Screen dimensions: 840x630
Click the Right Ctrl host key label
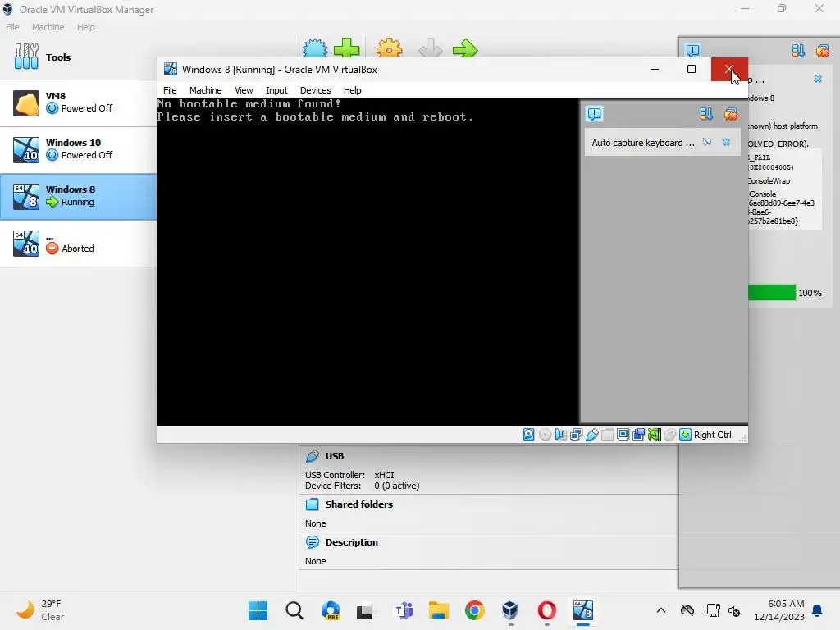click(712, 435)
